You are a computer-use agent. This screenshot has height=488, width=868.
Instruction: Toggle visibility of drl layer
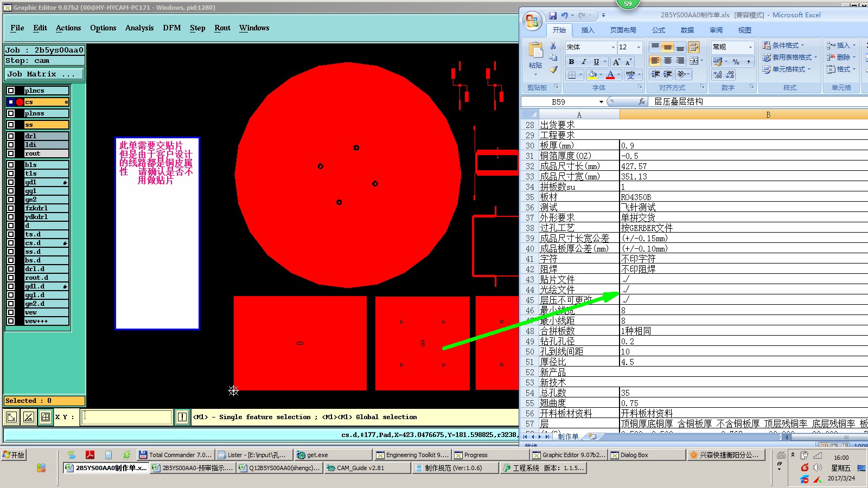point(11,136)
